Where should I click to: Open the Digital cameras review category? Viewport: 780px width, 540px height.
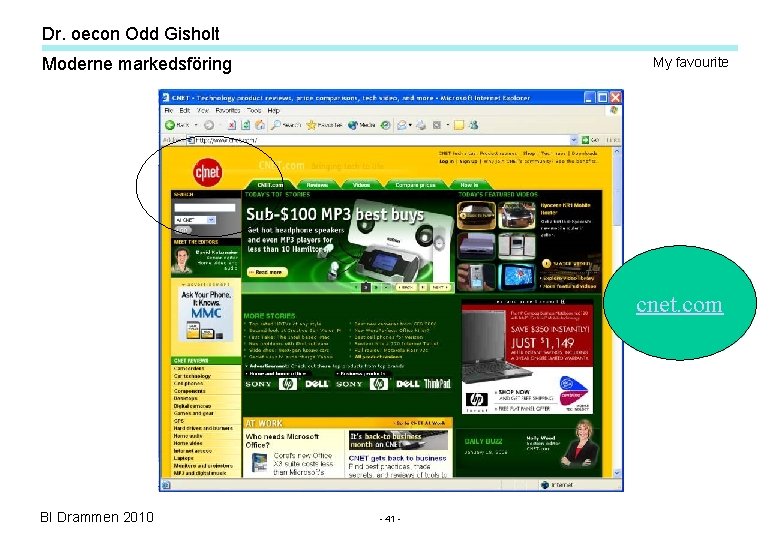[192, 406]
